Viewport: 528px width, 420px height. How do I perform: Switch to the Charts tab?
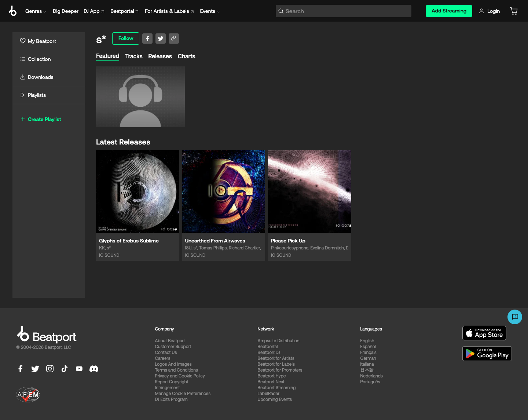pyautogui.click(x=186, y=56)
